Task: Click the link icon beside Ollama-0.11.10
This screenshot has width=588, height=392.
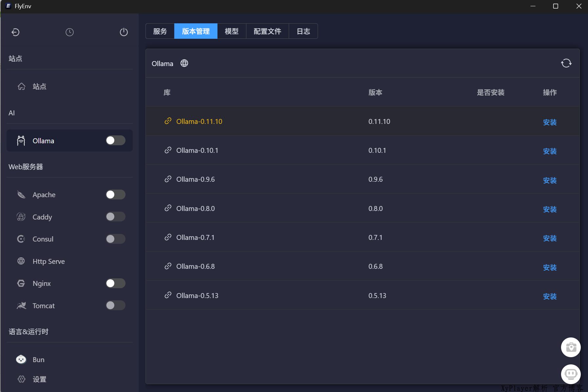Action: point(168,121)
